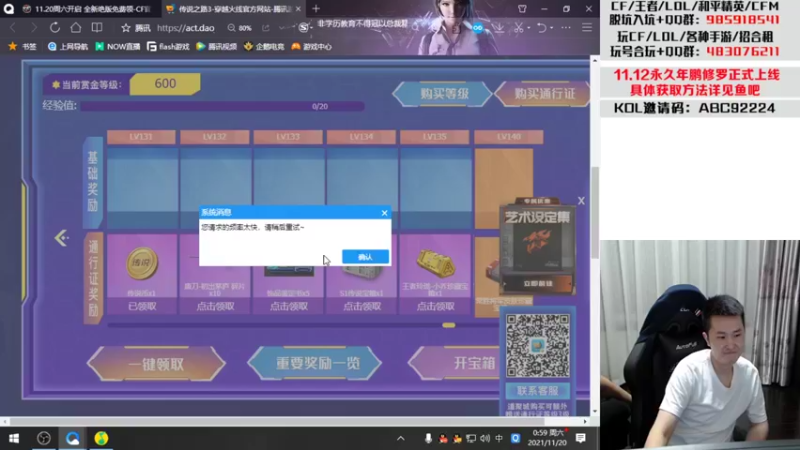Click 立即前往 on the 艺术设定集 card
The width and height of the screenshot is (800, 450).
coord(538,284)
